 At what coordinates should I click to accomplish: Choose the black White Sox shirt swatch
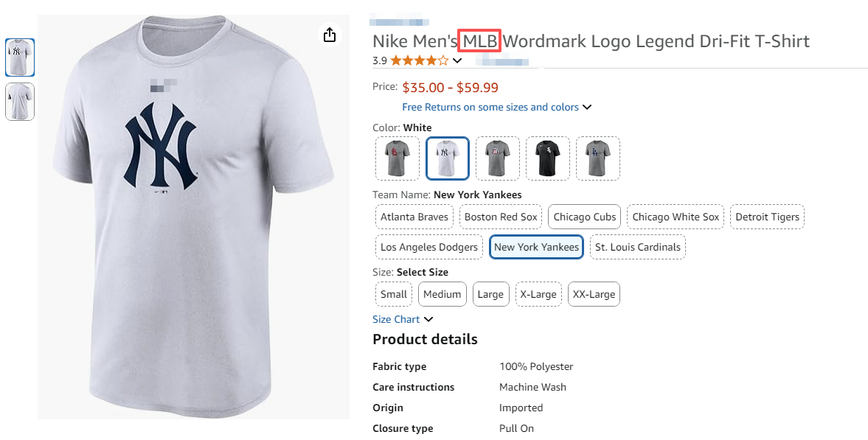[x=548, y=158]
